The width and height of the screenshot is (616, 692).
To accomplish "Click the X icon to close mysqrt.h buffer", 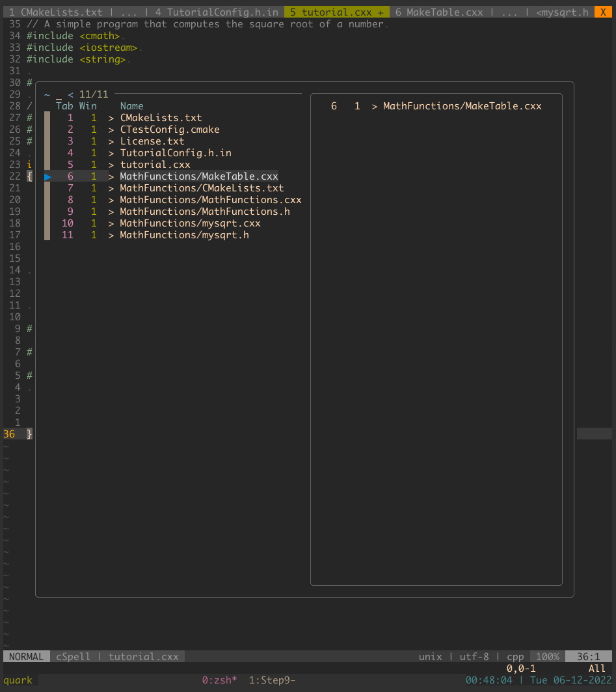I will click(602, 12).
